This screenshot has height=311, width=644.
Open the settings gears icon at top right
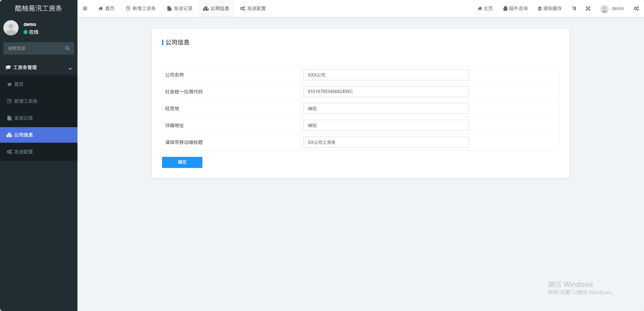coord(636,8)
